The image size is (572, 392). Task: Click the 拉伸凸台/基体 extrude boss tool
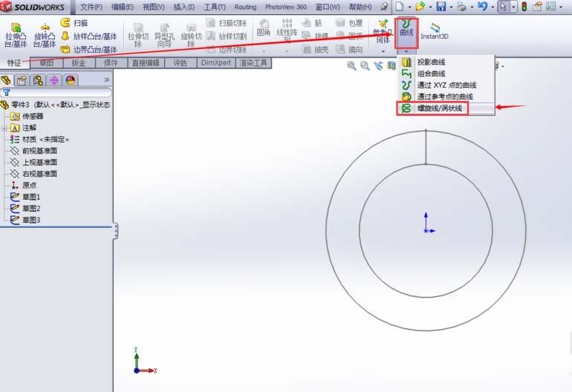[16, 35]
